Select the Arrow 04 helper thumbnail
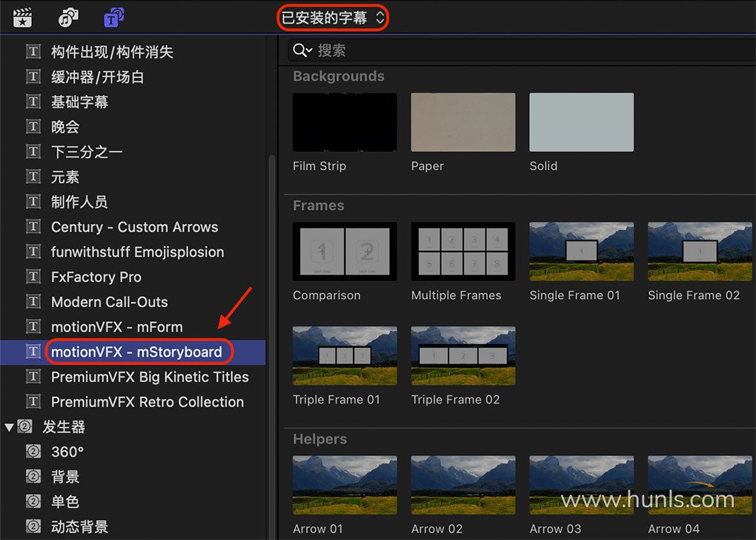The image size is (756, 540). [x=700, y=485]
